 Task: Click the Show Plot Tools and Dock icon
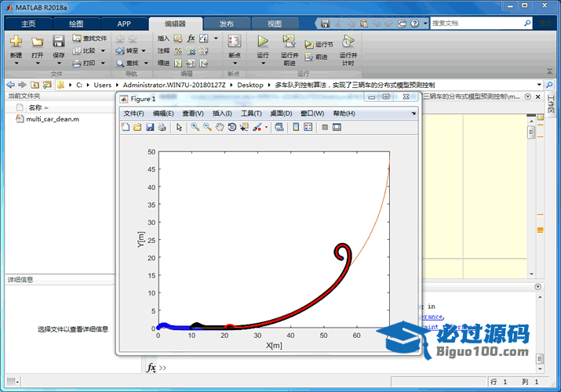pyautogui.click(x=337, y=127)
